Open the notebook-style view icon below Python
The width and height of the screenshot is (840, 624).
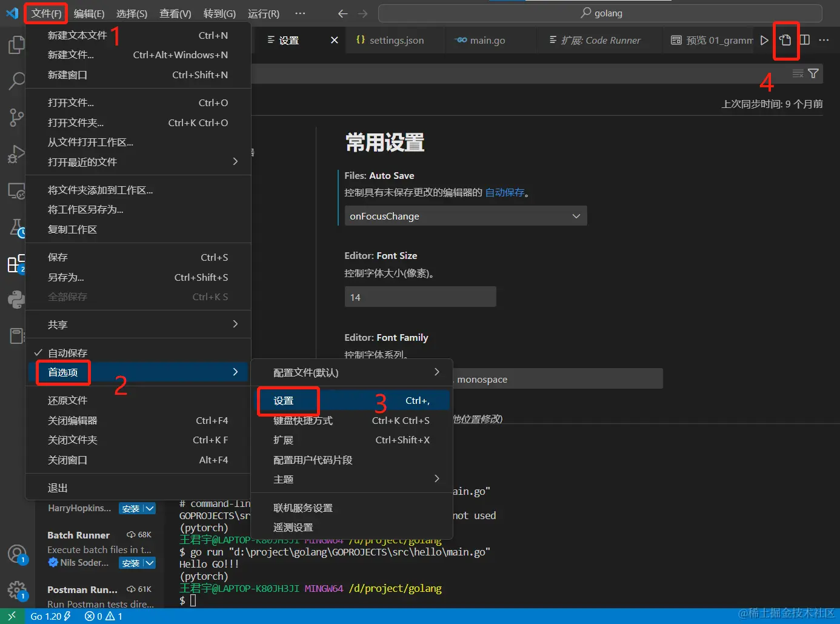[x=16, y=335]
